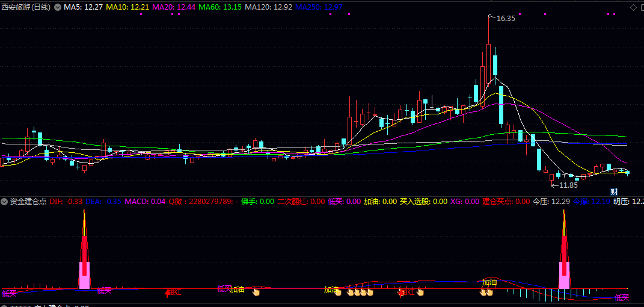Open the dropdown beside 西安旅游(日线) title
Viewport: 644px width, 307px height.
[58, 7]
